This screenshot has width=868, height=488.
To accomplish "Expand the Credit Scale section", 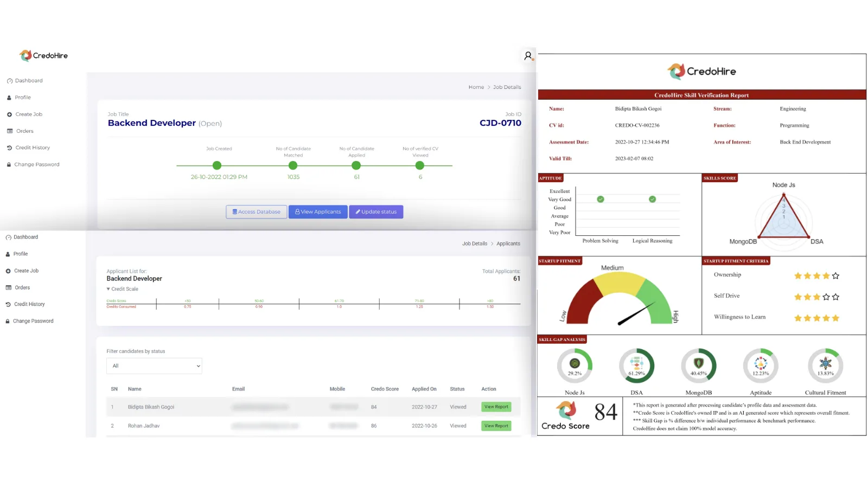I will click(123, 289).
